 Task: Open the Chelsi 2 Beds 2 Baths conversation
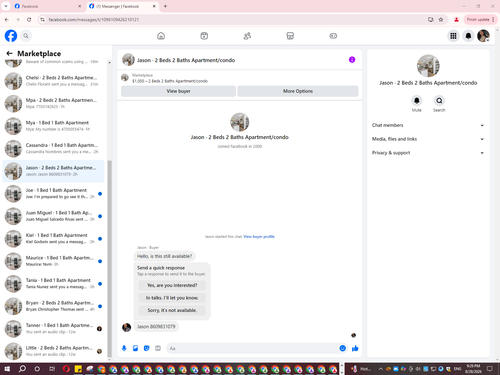click(53, 81)
